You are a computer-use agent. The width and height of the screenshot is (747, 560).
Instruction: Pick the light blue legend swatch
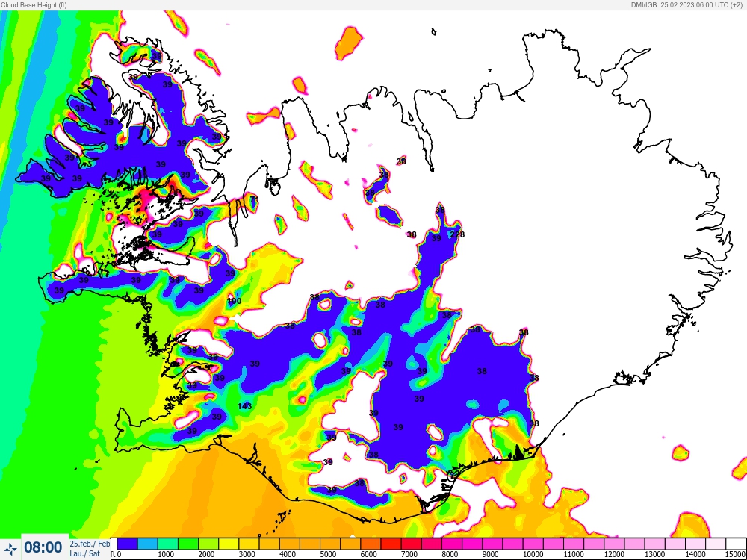tap(147, 544)
